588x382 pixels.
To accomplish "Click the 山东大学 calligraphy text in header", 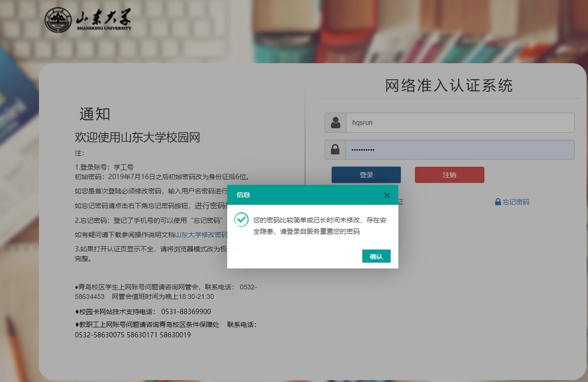I will pyautogui.click(x=104, y=18).
